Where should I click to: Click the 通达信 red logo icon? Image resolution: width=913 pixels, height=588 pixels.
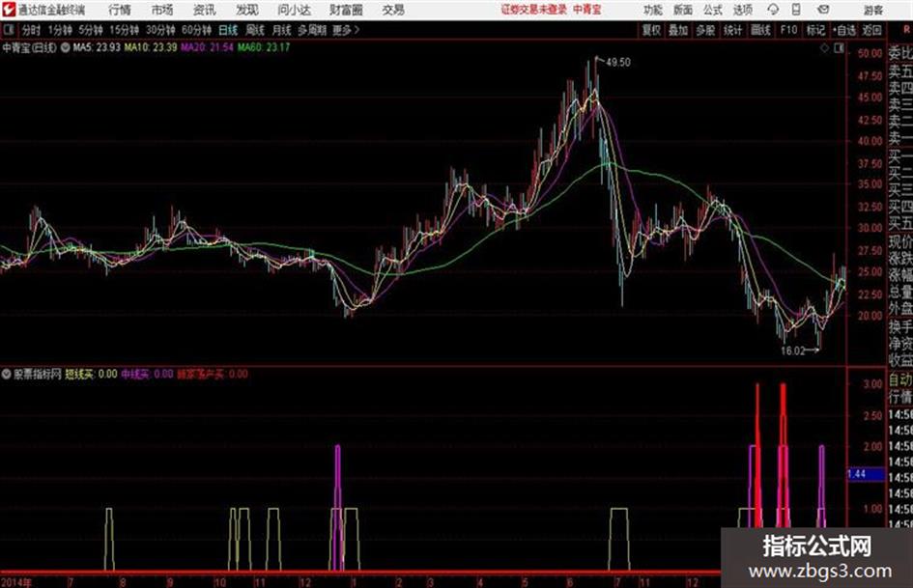pos(9,10)
